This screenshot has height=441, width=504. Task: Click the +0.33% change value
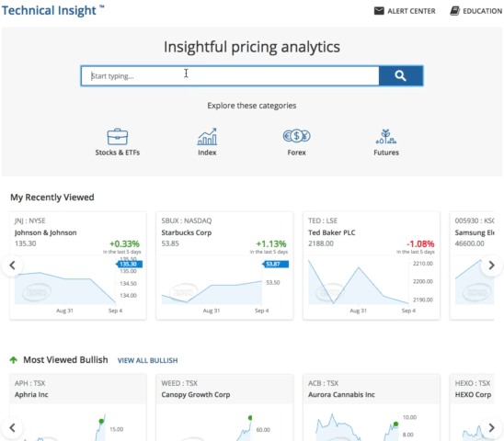[124, 243]
